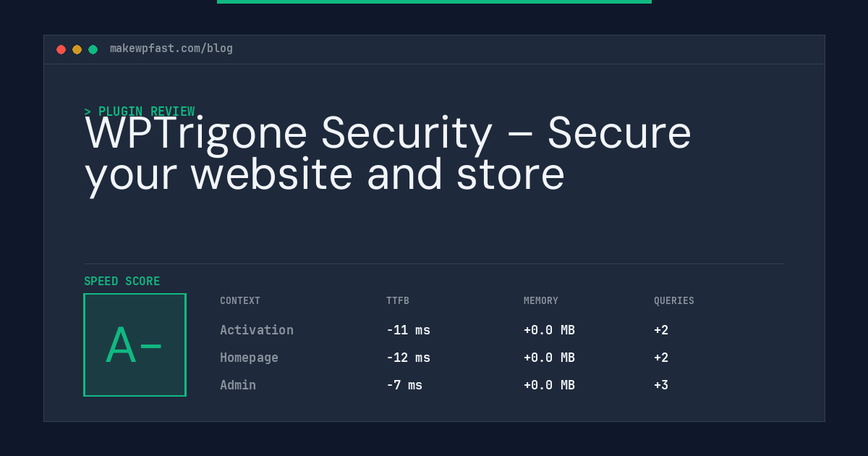Viewport: 868px width, 456px height.
Task: Select the '> PLUGIN REVIEW' label
Action: [140, 111]
